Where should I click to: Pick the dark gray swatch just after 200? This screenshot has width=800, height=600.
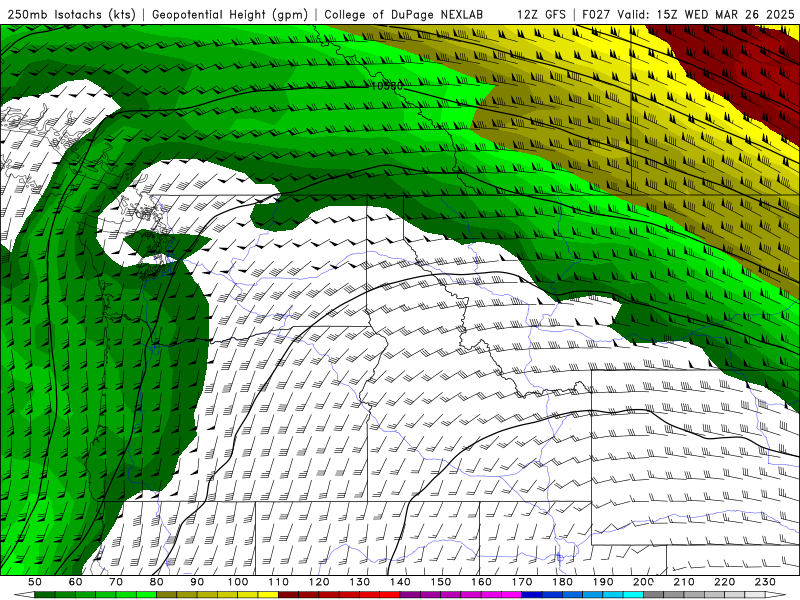(x=654, y=594)
